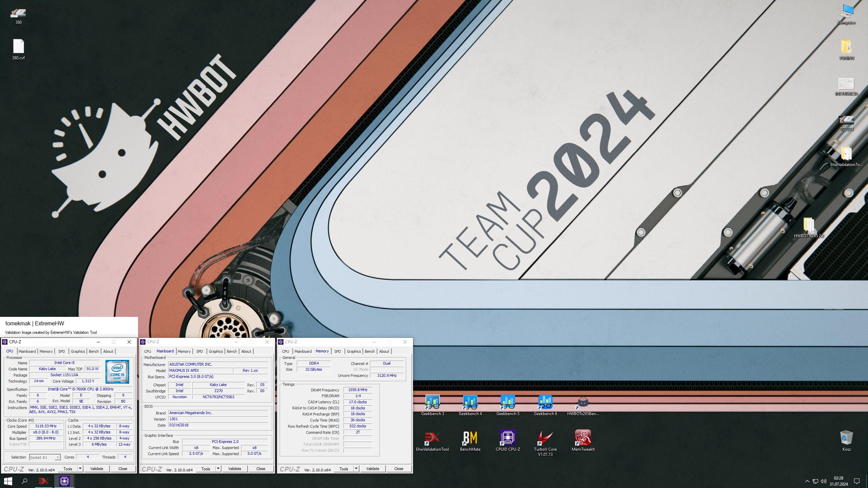Switch to CPU-Z taskbar icon
Viewport: 868px width, 488px height.
pos(64,481)
